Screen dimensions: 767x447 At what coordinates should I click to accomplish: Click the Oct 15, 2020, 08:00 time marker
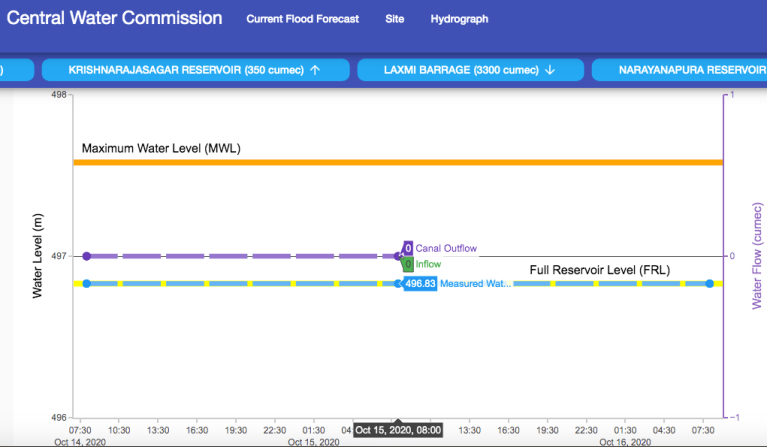397,430
